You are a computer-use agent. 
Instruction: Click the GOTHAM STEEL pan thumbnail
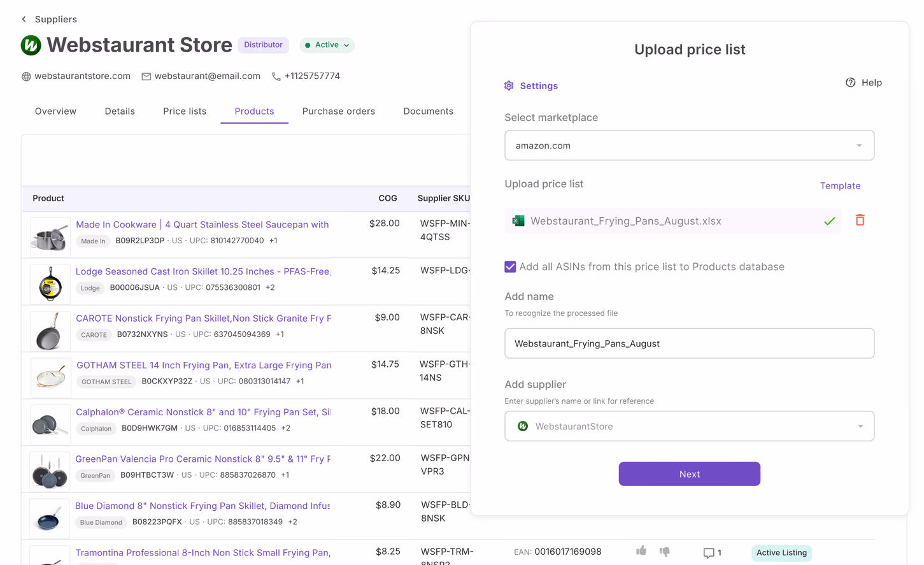click(x=50, y=377)
